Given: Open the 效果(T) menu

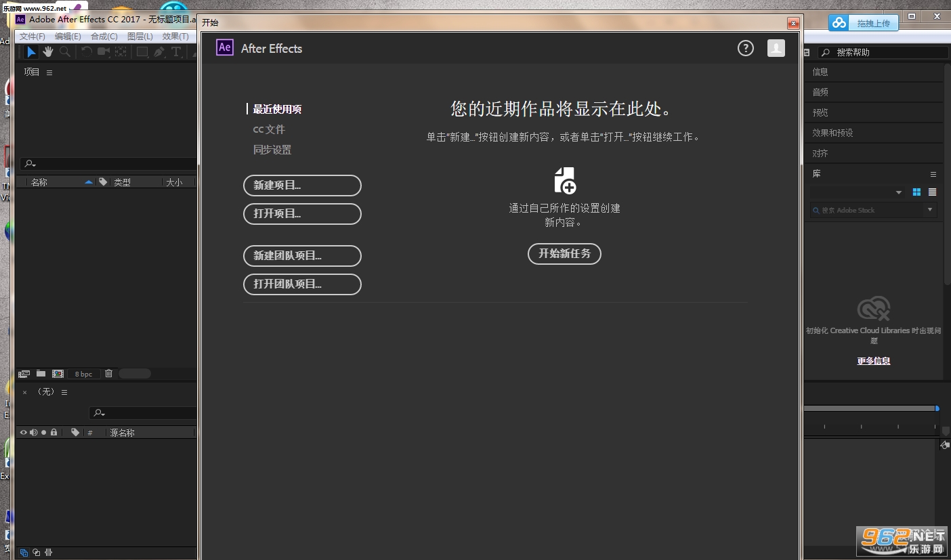Looking at the screenshot, I should (176, 36).
